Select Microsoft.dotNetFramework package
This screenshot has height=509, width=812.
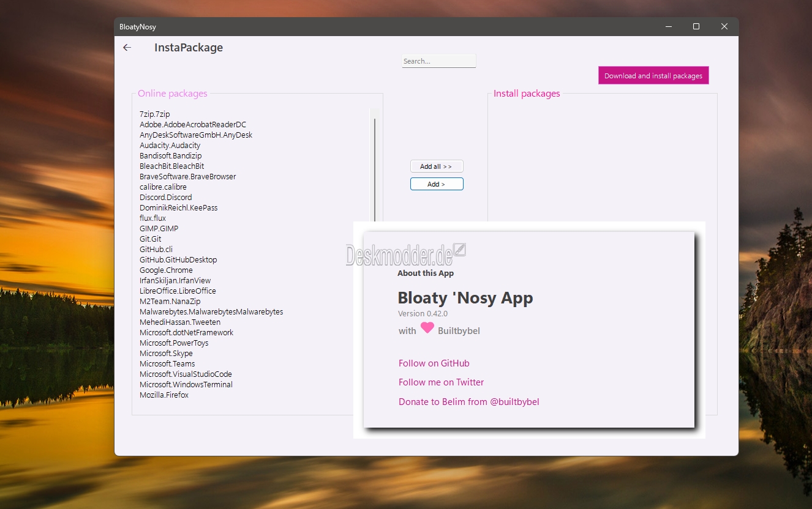click(187, 333)
